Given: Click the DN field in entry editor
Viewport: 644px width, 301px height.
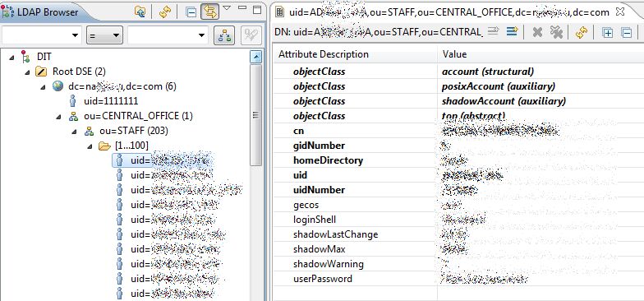Looking at the screenshot, I should click(378, 33).
